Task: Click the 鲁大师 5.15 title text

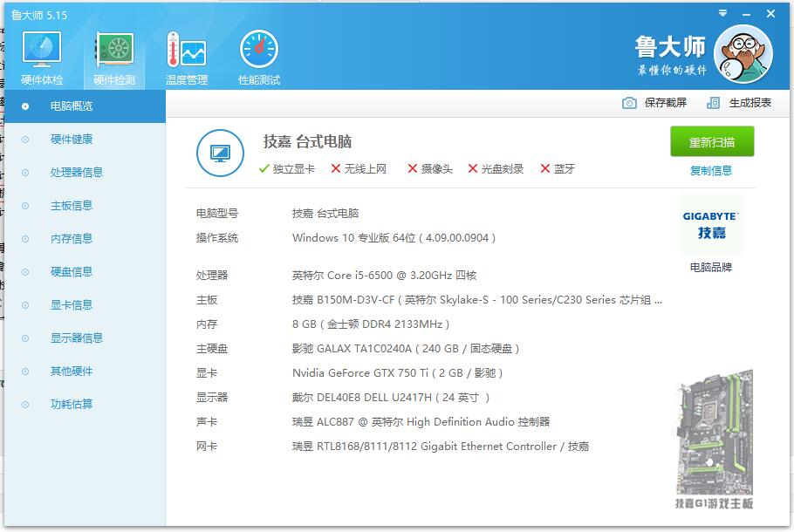Action: [39, 15]
